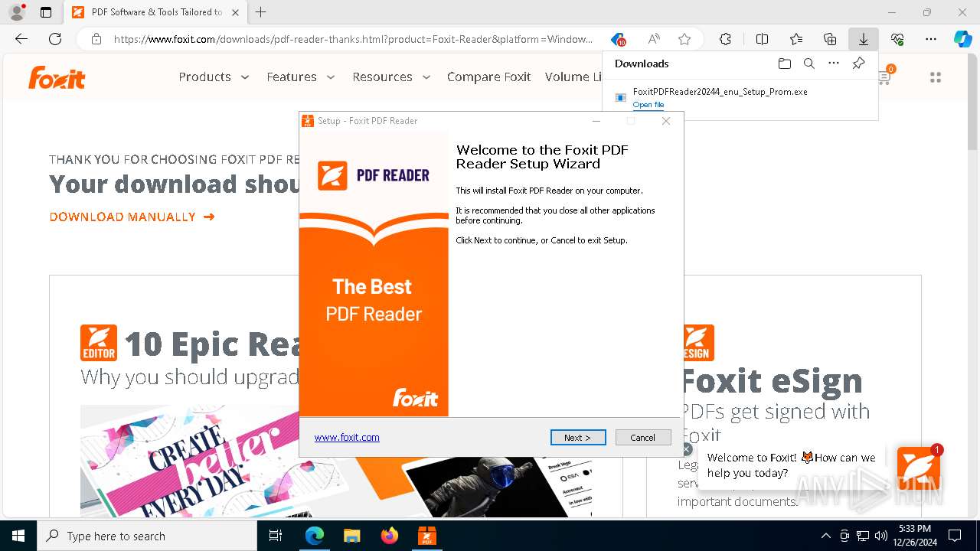The height and width of the screenshot is (551, 980).
Task: Open Task View on the taskbar
Action: coord(276,536)
